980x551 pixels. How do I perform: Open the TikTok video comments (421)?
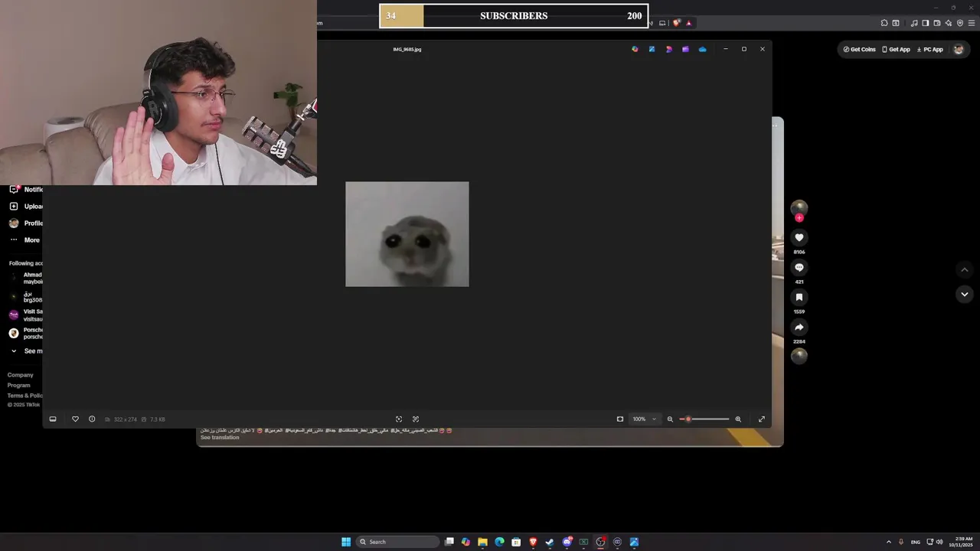(799, 268)
